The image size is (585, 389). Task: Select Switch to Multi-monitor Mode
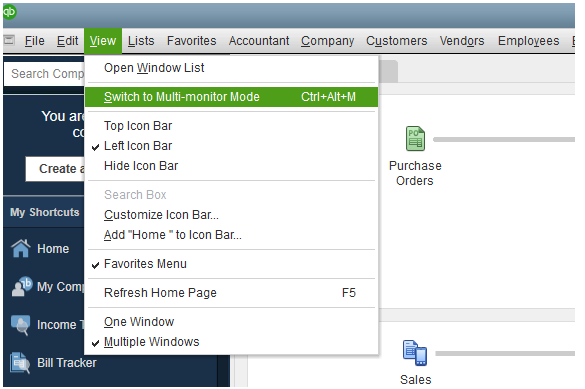[231, 97]
